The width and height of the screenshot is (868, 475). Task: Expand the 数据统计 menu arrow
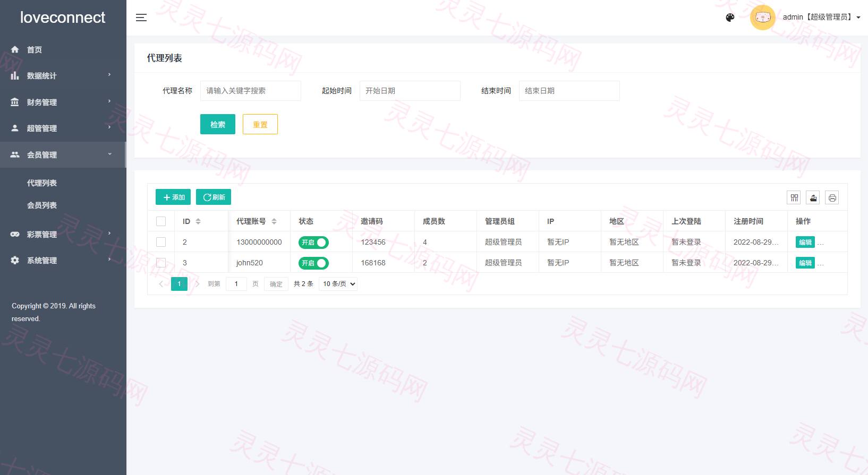click(109, 75)
